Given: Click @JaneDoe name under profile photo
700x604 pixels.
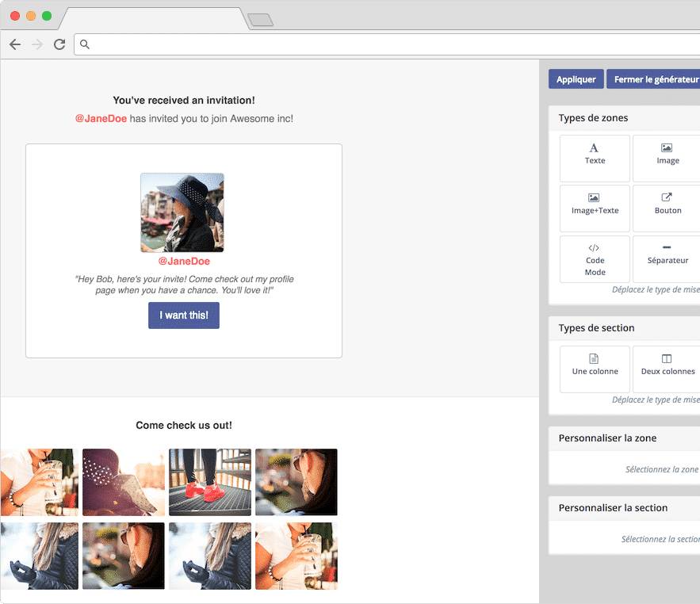Looking at the screenshot, I should point(184,261).
